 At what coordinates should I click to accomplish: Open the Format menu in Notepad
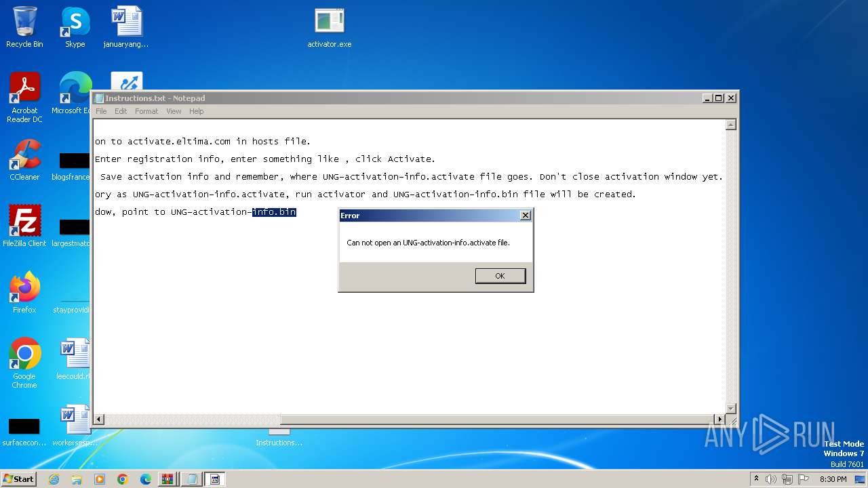click(x=146, y=111)
